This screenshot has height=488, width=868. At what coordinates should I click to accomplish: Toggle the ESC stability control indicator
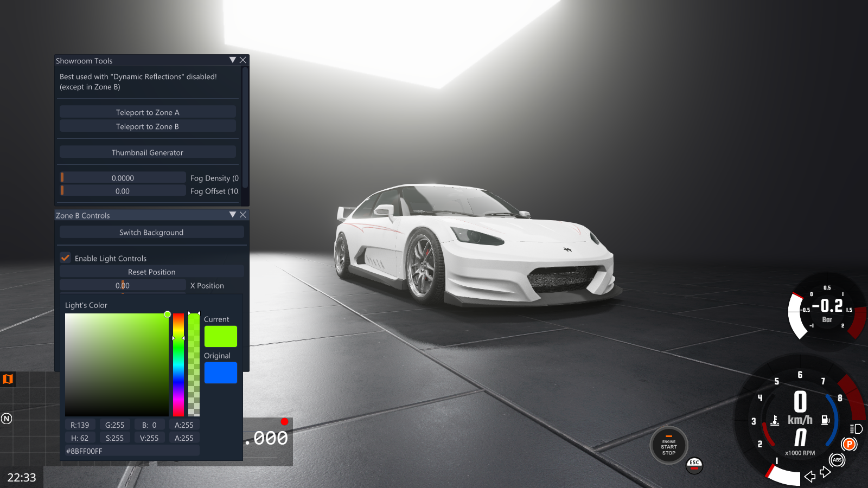pyautogui.click(x=694, y=465)
